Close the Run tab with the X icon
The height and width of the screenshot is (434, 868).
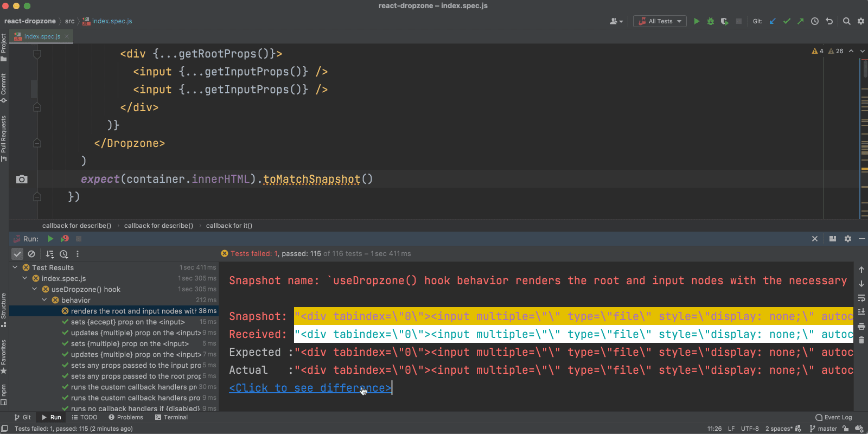(815, 239)
